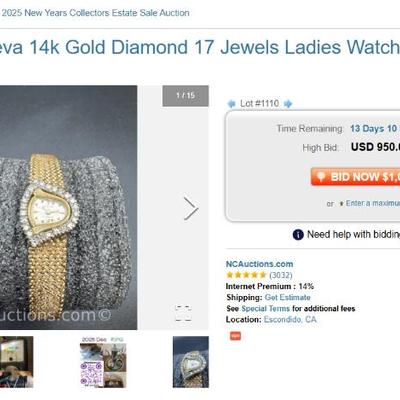Select the first gallery thumbnail
Screen dimensions: 400x400
click(x=17, y=362)
